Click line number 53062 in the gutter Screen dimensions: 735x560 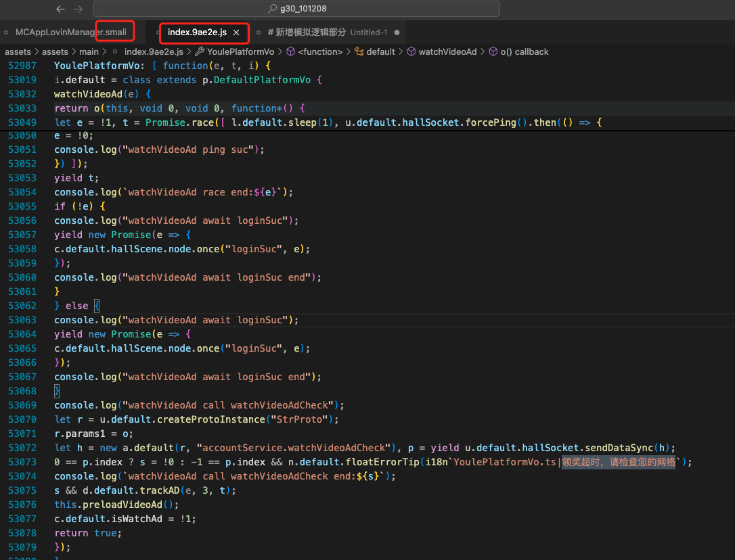pos(22,306)
